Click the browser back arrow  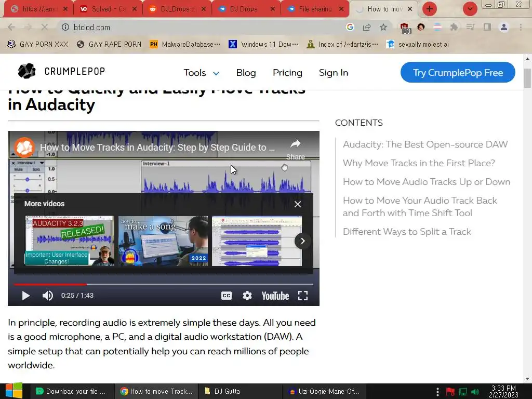(11, 27)
